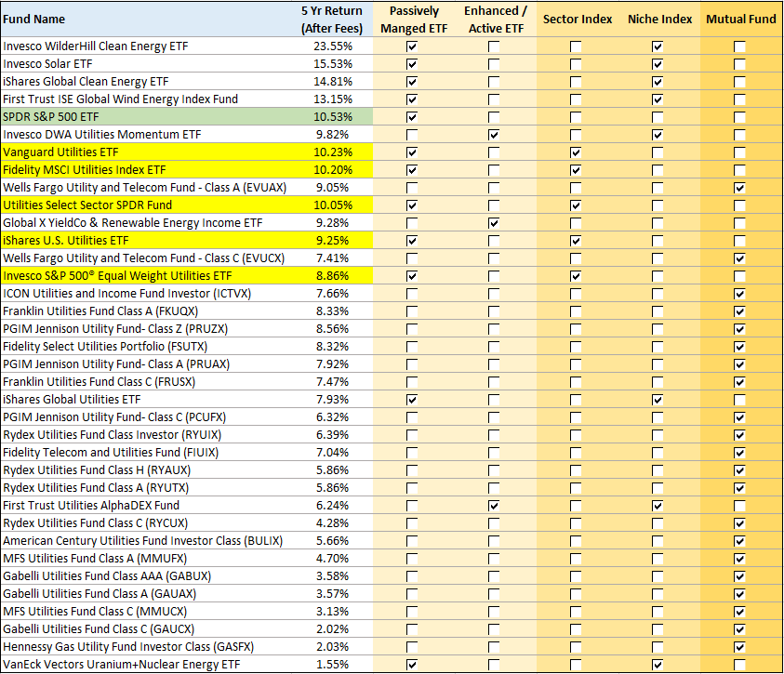Toggle Sector Index checkbox for Utilities Select Sector SPDR Fund

[576, 205]
